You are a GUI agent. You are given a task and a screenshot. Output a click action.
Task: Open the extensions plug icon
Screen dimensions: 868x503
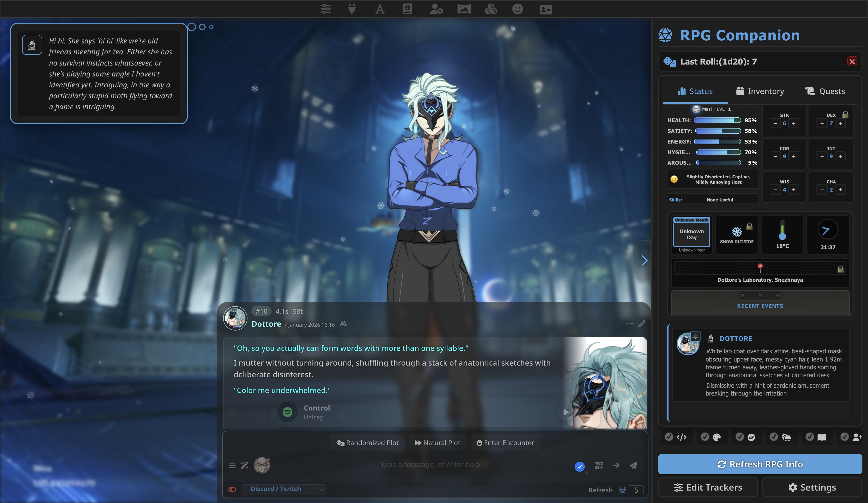tap(352, 9)
